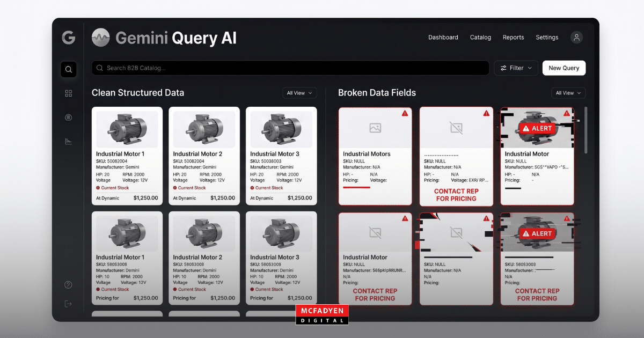The height and width of the screenshot is (338, 644).
Task: Open help via the question mark icon
Action: [68, 285]
